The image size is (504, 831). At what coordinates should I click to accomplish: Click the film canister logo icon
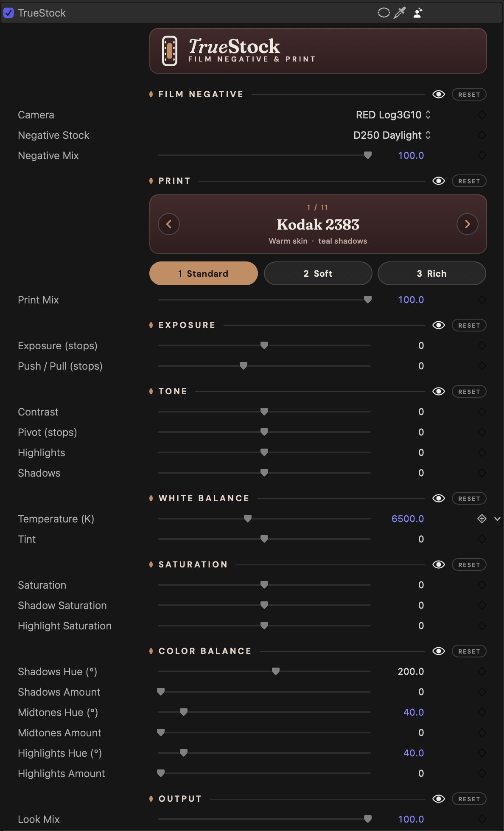(x=170, y=51)
